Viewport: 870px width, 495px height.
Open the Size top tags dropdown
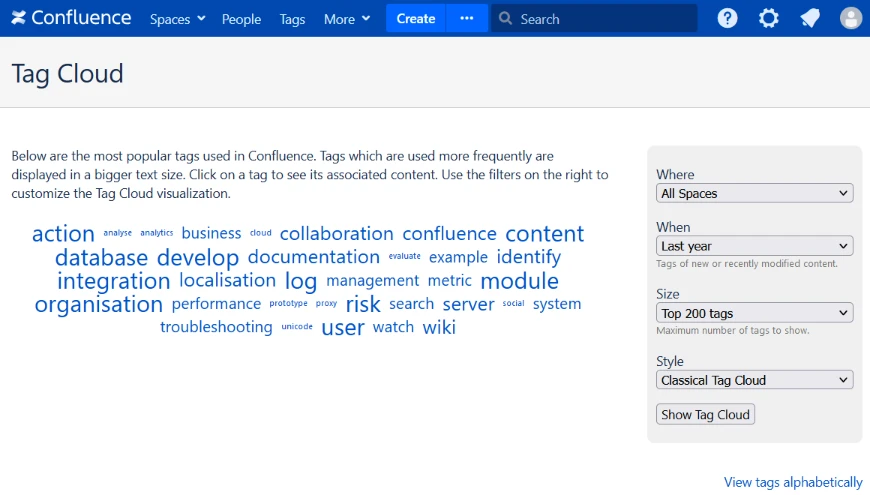754,313
